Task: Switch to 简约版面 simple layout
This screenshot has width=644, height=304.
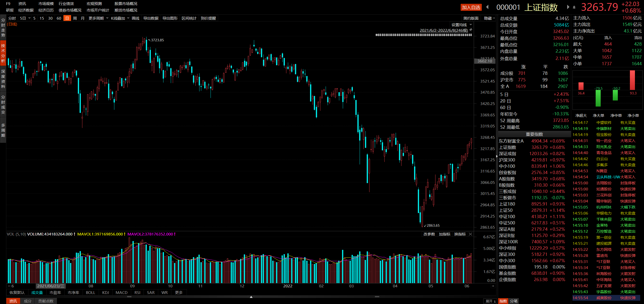Action: [x=471, y=18]
